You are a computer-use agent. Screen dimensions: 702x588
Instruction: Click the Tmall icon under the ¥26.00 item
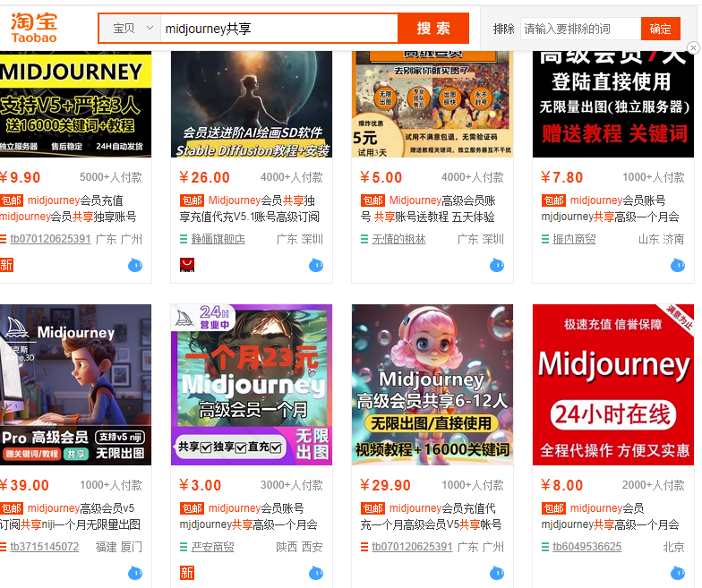187,265
